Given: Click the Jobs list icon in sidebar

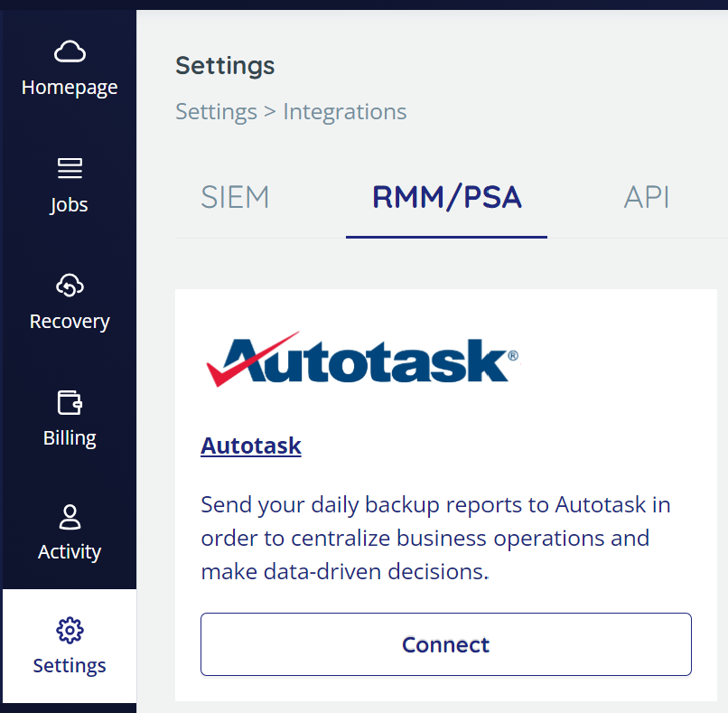Looking at the screenshot, I should 70,168.
